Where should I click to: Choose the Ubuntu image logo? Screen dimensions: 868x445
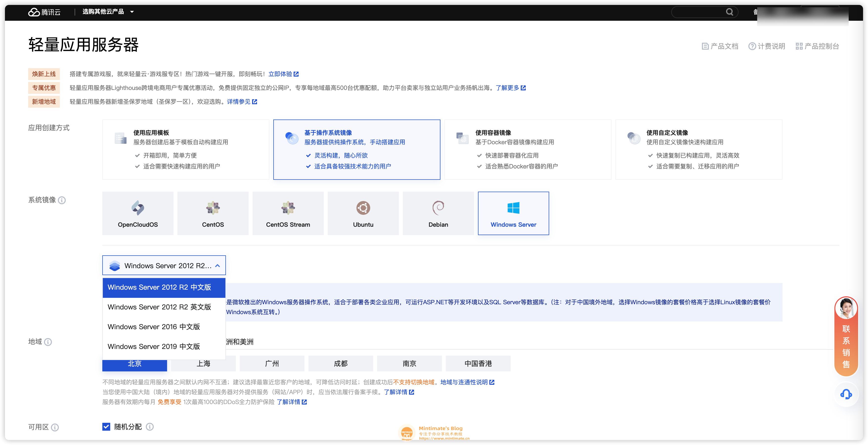click(x=363, y=208)
